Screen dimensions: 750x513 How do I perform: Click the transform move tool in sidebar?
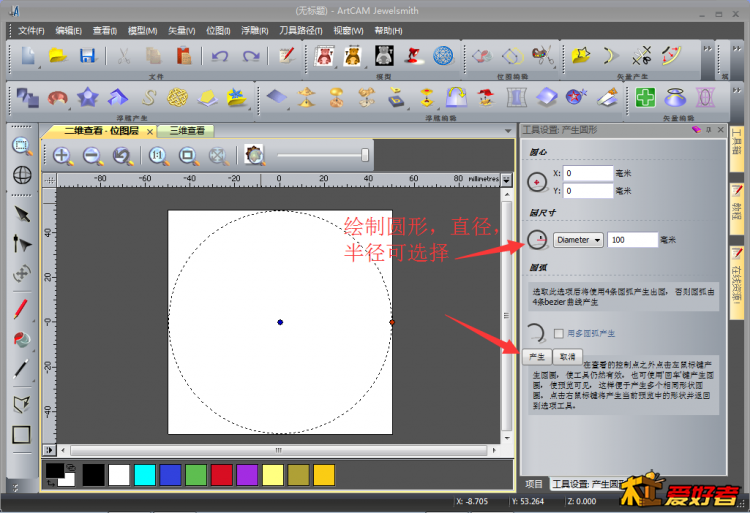(x=22, y=274)
